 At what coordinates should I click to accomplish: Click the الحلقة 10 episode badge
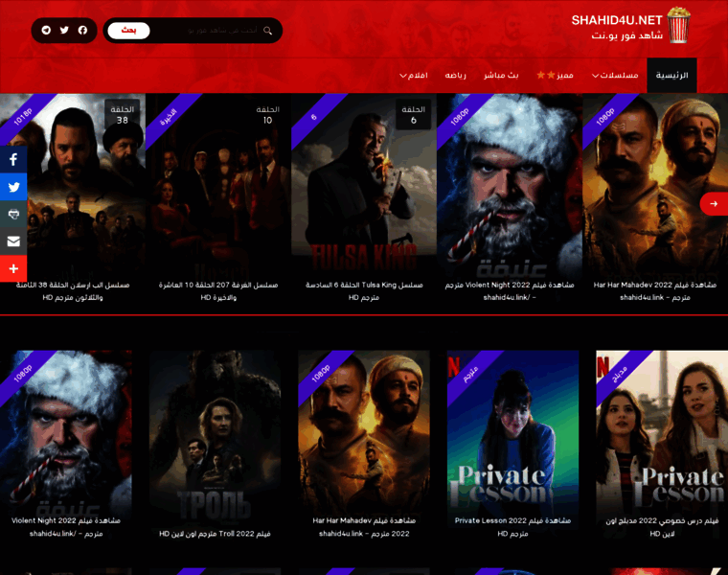tap(267, 114)
